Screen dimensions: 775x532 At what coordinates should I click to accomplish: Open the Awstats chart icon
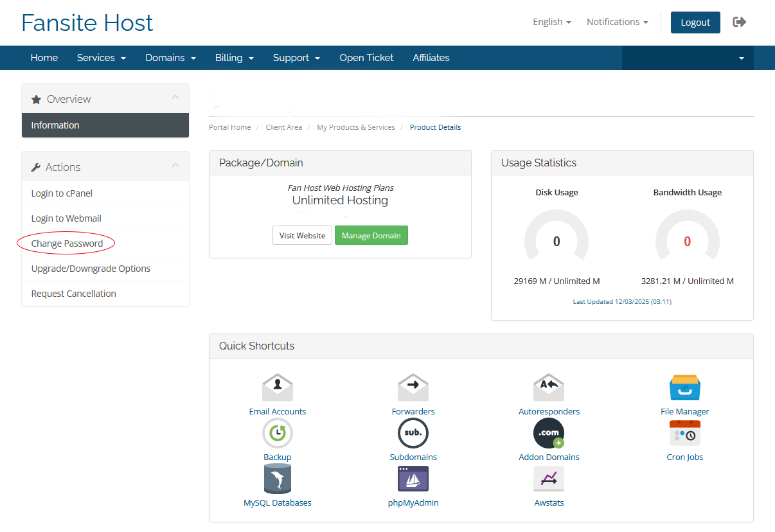[549, 479]
